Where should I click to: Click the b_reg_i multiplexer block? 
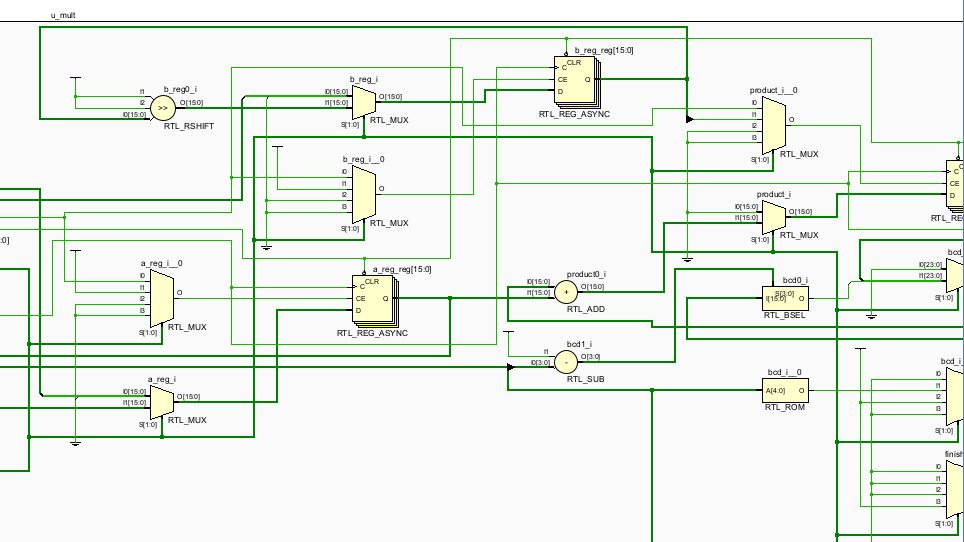(364, 102)
